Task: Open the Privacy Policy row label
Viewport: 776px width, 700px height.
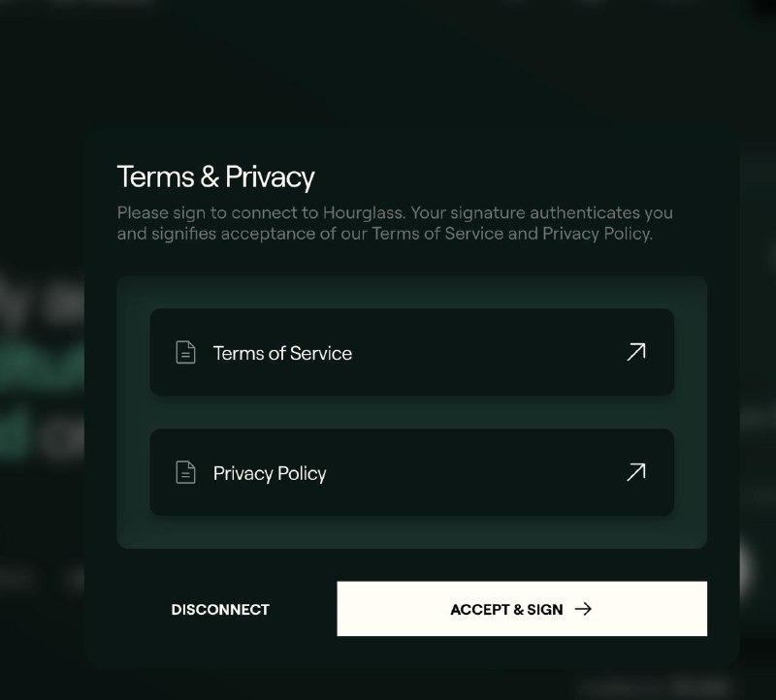Action: click(270, 473)
